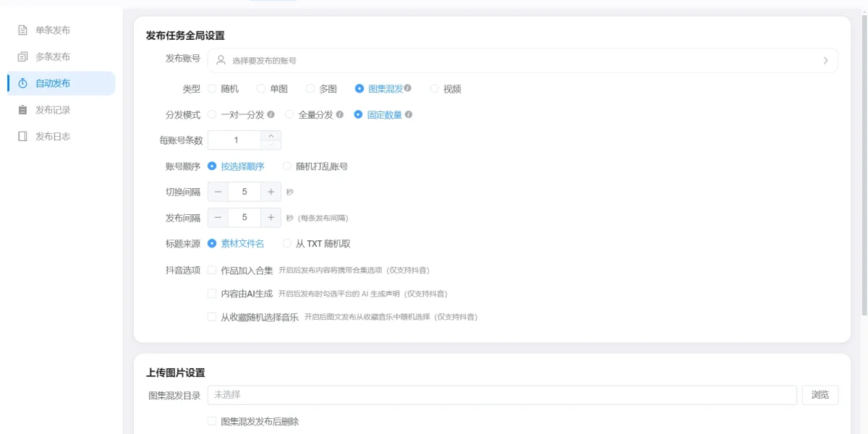This screenshot has width=868, height=434.
Task: Choose 全量分发 distribution mode
Action: point(289,114)
